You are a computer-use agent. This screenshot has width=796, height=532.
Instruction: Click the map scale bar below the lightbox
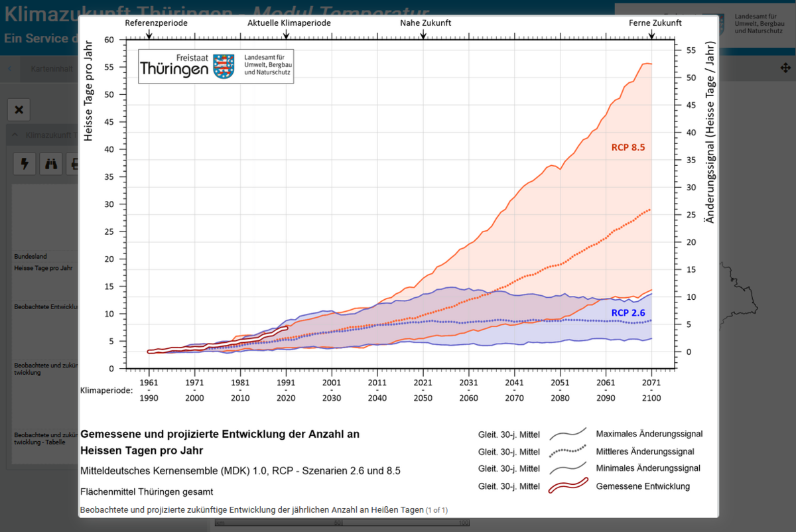click(x=342, y=524)
